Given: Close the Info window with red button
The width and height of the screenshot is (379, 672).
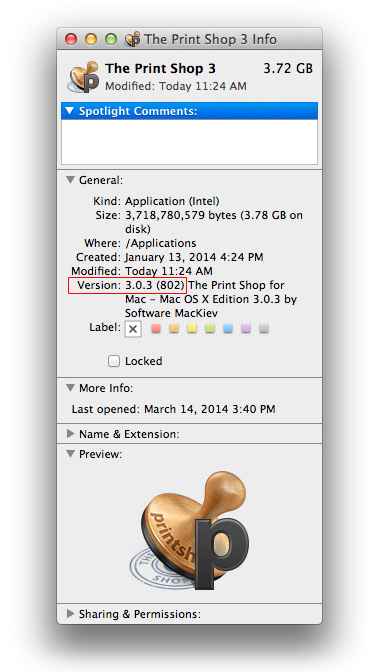Looking at the screenshot, I should 71,39.
